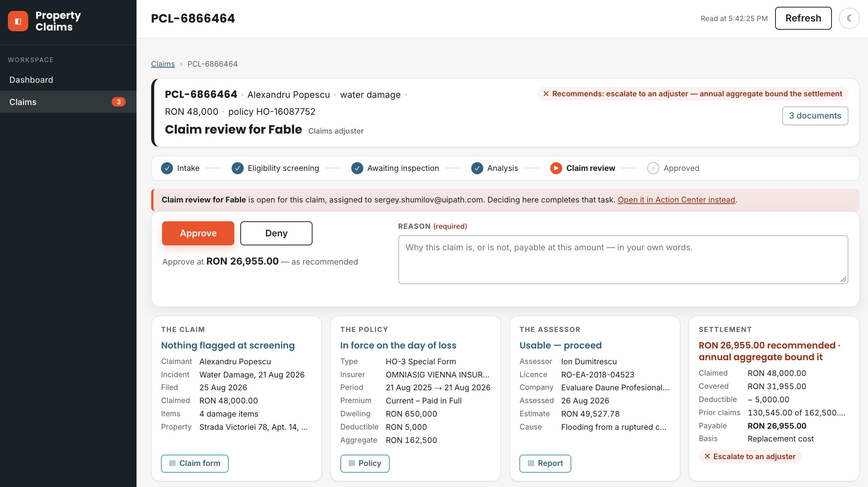The image size is (868, 487).
Task: Toggle dark mode moon icon
Action: pyautogui.click(x=849, y=18)
